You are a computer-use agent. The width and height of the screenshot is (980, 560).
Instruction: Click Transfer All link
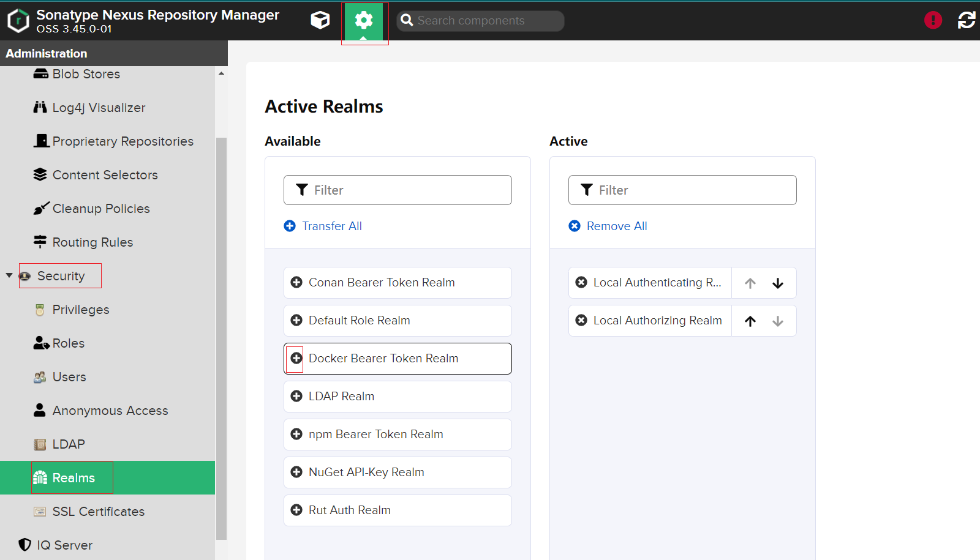[323, 226]
